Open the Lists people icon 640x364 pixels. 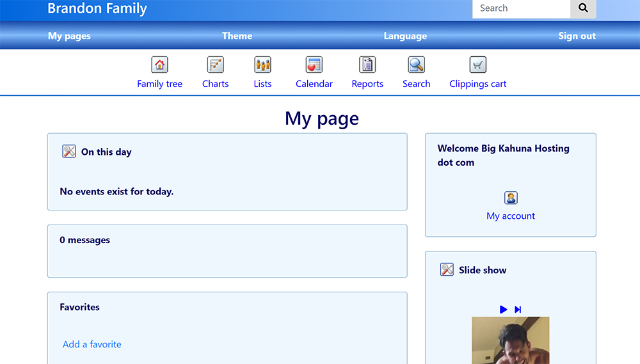262,65
